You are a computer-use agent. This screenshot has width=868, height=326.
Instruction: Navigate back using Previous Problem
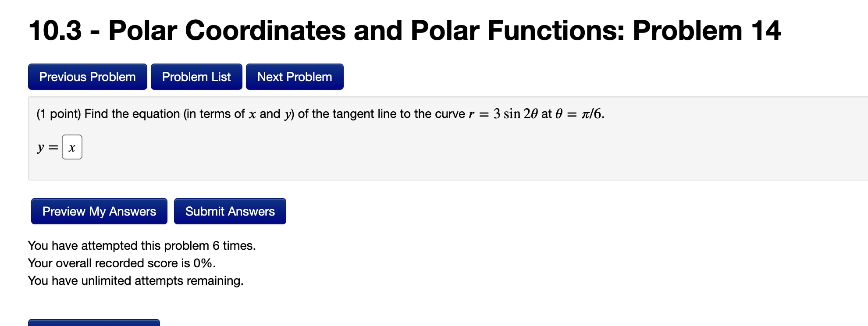(x=87, y=77)
